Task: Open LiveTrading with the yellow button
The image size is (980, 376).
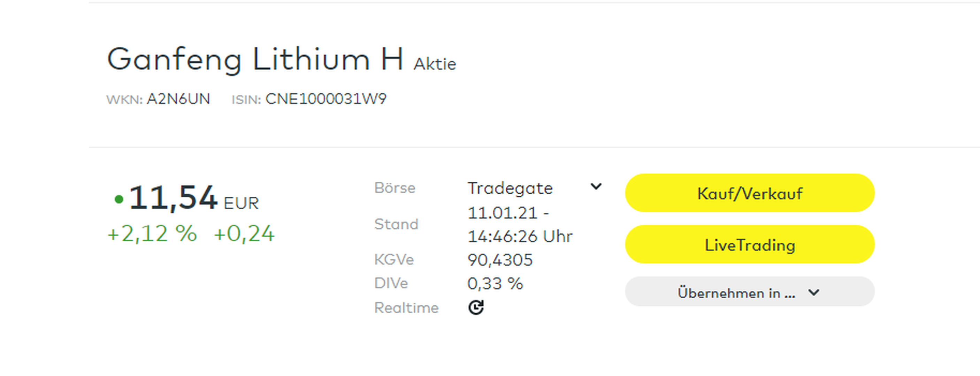Action: [749, 244]
